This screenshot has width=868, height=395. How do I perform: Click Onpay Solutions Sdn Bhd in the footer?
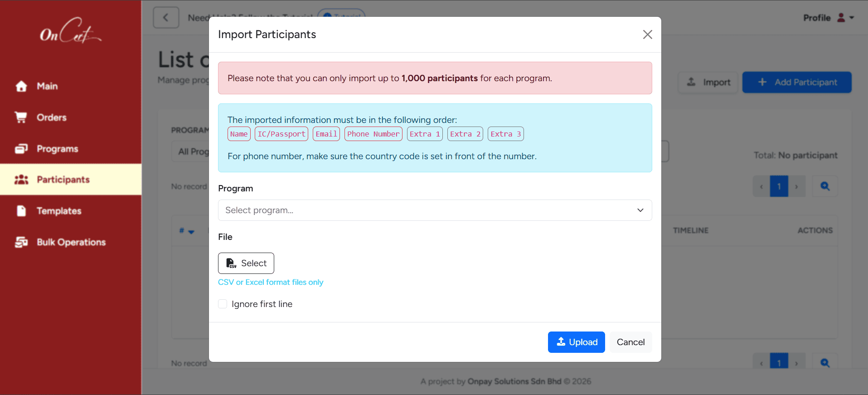514,381
